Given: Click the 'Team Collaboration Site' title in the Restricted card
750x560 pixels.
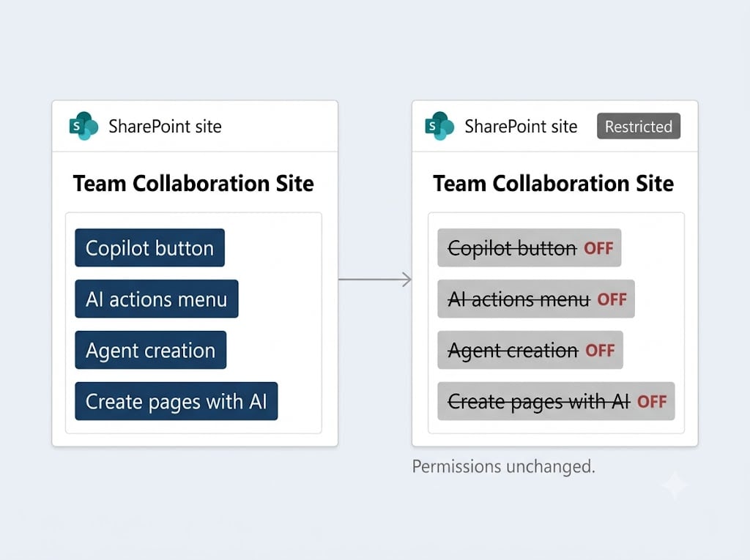Looking at the screenshot, I should point(554,184).
